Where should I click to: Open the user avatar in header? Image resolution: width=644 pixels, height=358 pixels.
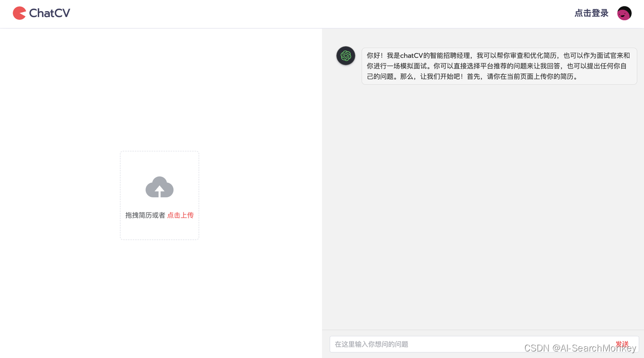pyautogui.click(x=624, y=13)
